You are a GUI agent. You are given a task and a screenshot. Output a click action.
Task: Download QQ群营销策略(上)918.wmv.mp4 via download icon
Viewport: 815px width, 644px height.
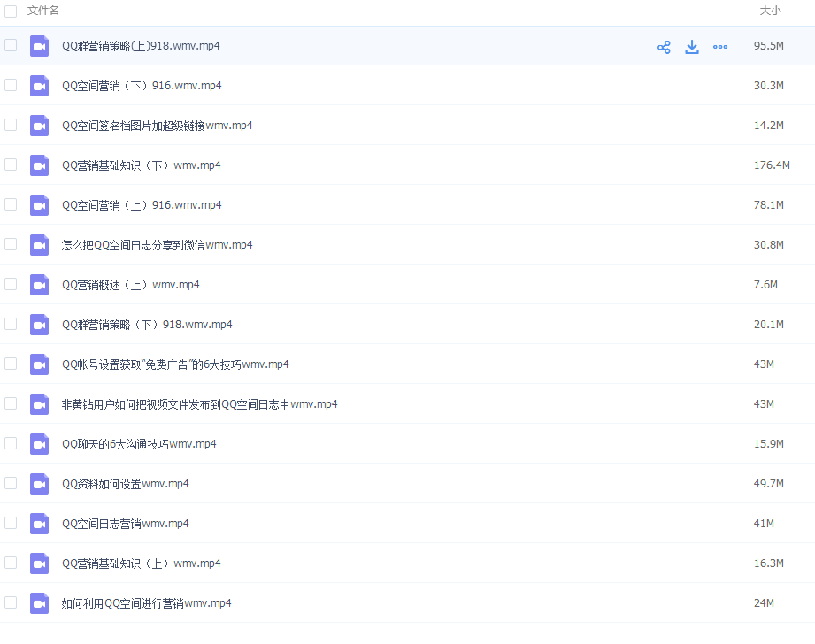pyautogui.click(x=692, y=47)
